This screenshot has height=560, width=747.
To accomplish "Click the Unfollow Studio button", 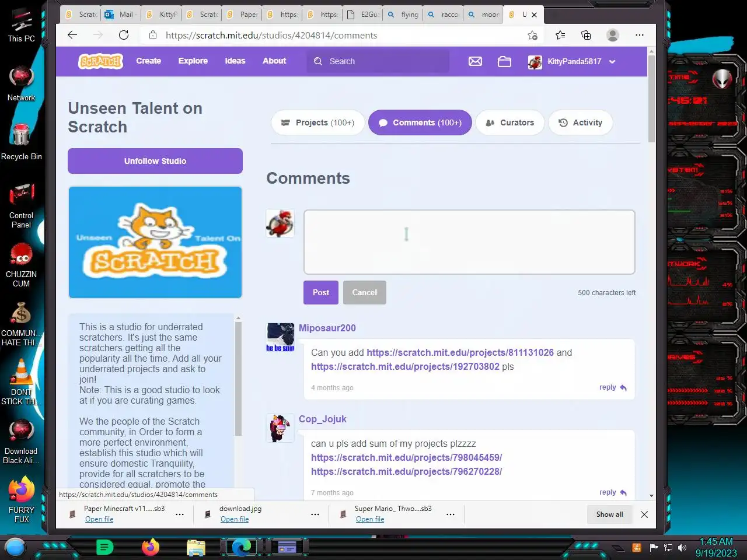I will 155,161.
